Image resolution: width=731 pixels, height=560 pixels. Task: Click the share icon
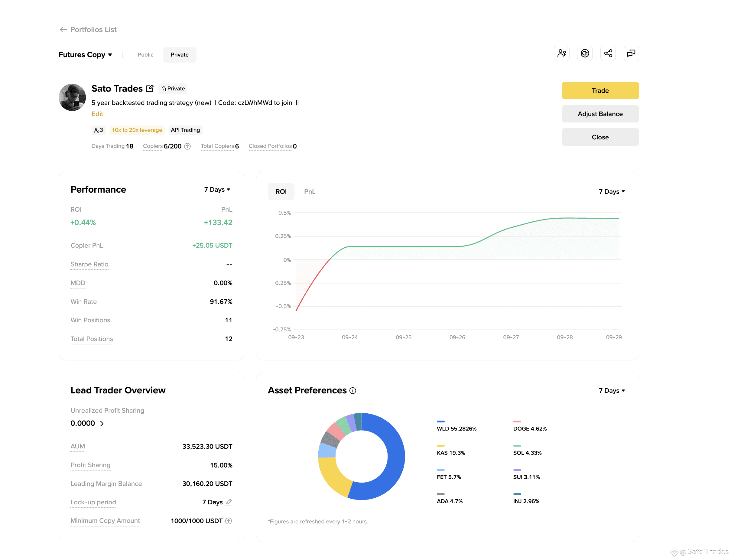(x=608, y=53)
